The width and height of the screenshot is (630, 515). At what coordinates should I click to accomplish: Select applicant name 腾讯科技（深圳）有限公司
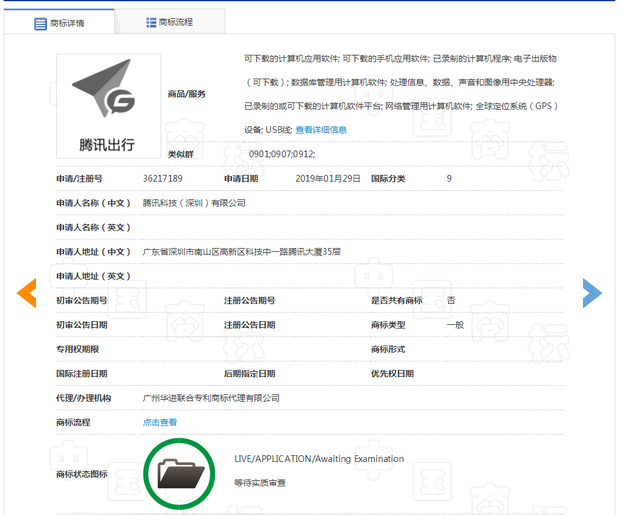click(x=194, y=203)
